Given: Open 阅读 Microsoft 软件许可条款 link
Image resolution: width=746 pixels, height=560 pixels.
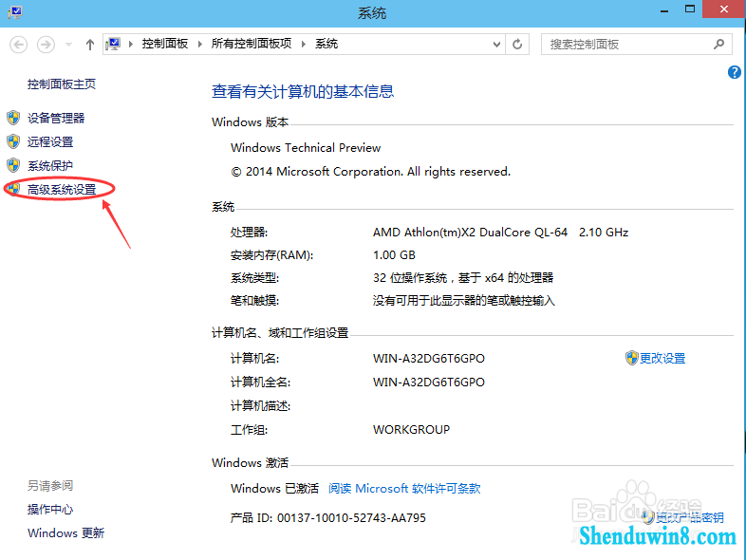Looking at the screenshot, I should tap(404, 489).
